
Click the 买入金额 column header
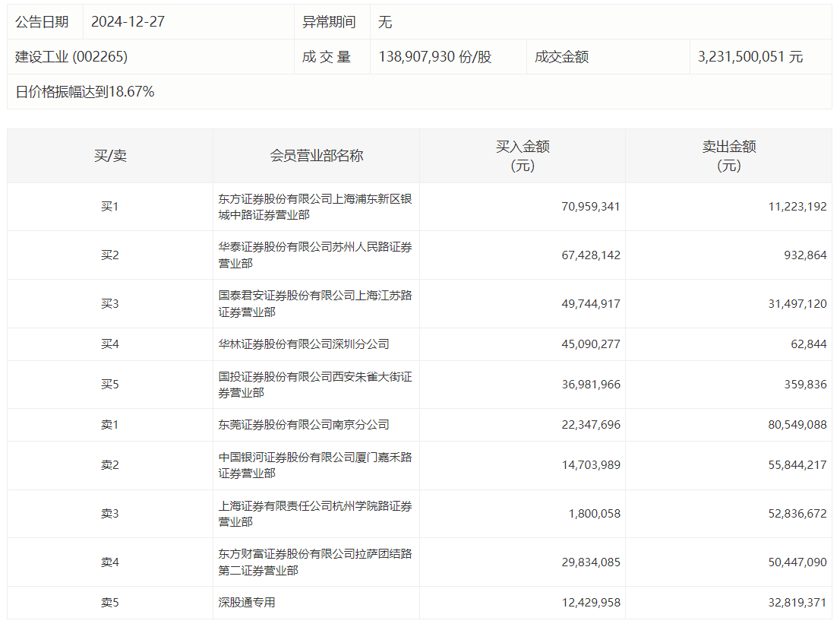pyautogui.click(x=523, y=156)
